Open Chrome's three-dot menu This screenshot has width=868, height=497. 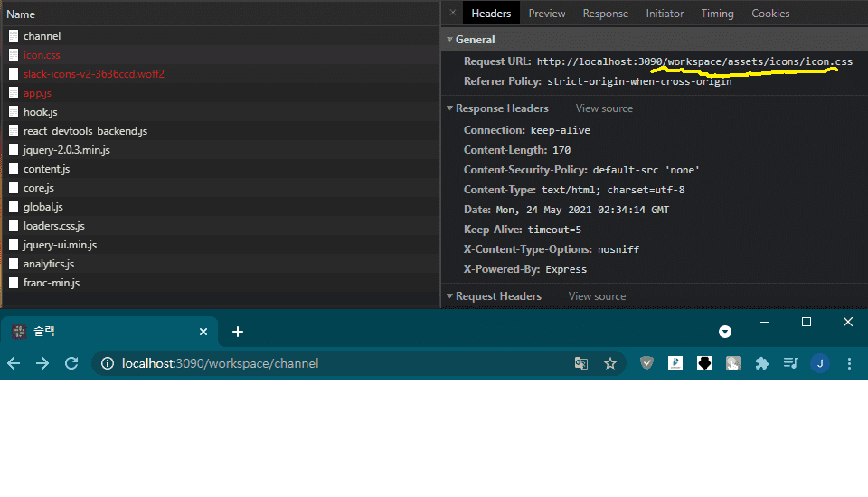tap(849, 363)
